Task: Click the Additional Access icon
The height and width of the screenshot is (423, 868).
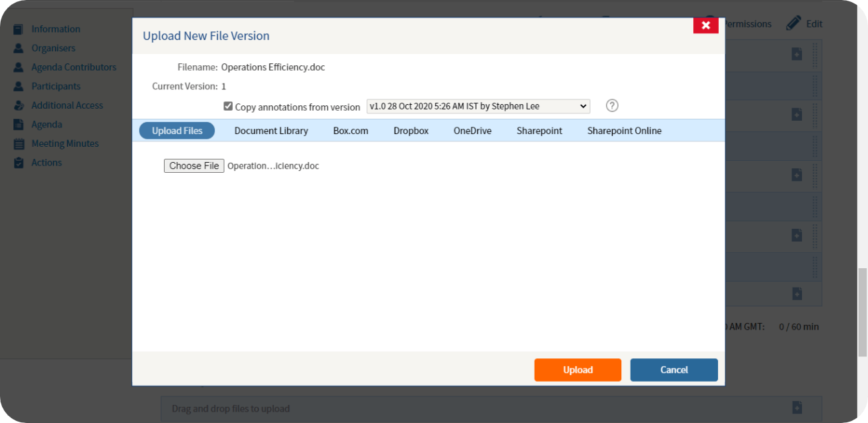Action: point(19,105)
